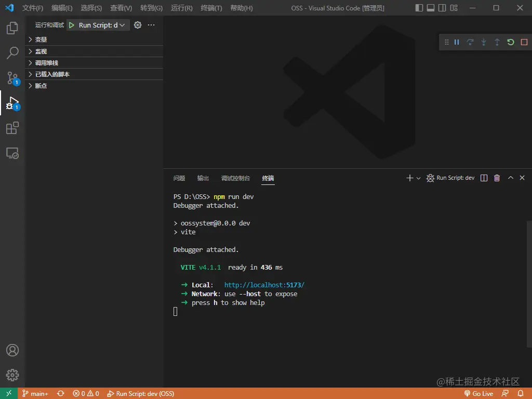532x399 pixels.
Task: Open the 文件(F) menu
Action: pos(33,8)
